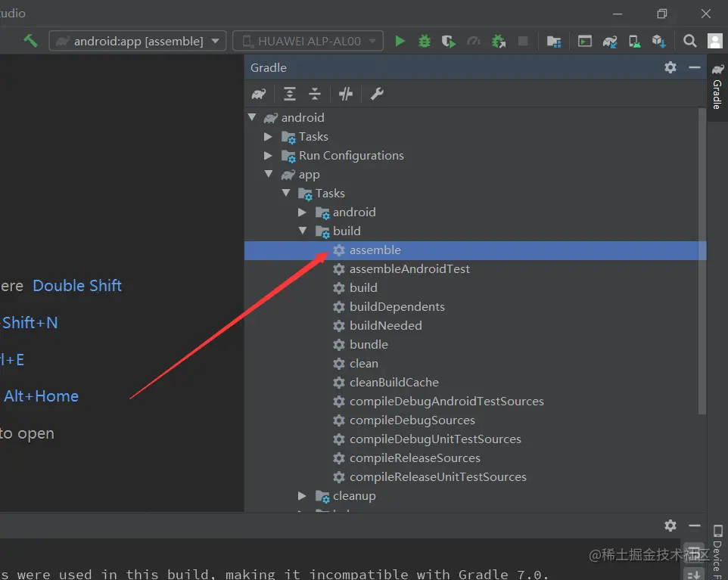The height and width of the screenshot is (580, 728).
Task: Open Gradle panel settings gear
Action: click(670, 67)
